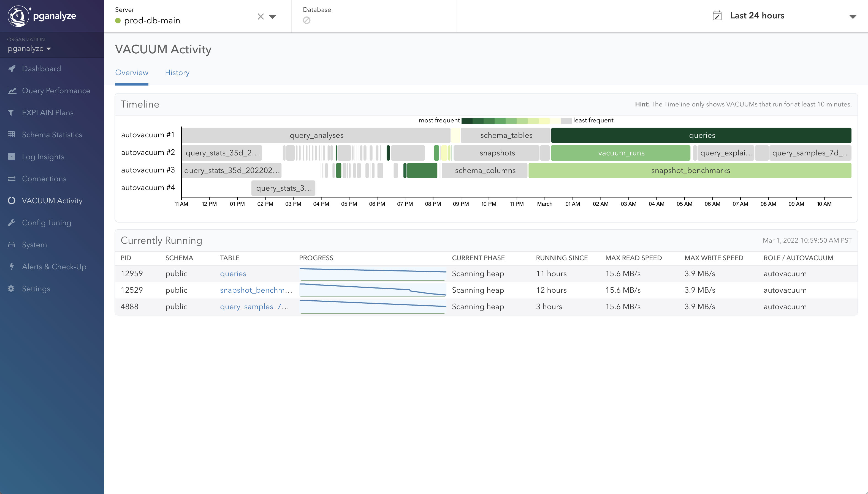Open Log Insights
The image size is (868, 494).
(43, 157)
